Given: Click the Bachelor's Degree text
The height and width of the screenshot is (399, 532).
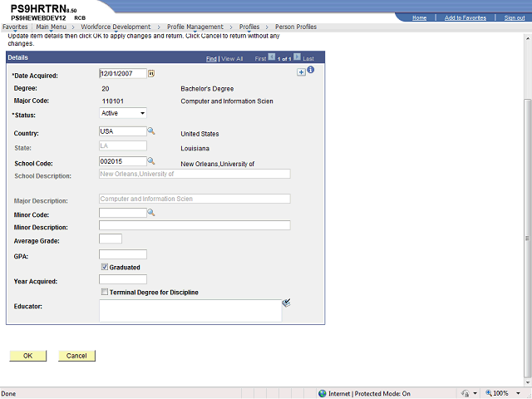Looking at the screenshot, I should [x=207, y=89].
